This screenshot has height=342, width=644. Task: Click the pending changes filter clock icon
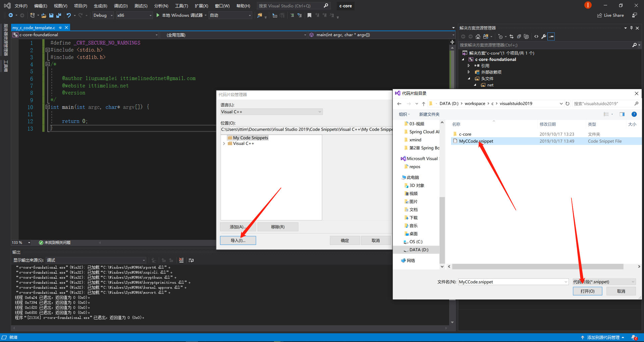(500, 37)
